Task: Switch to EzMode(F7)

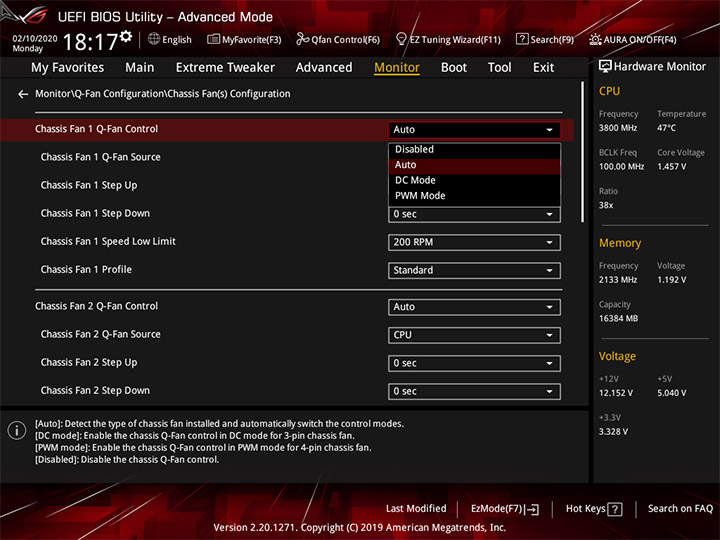Action: 505,509
